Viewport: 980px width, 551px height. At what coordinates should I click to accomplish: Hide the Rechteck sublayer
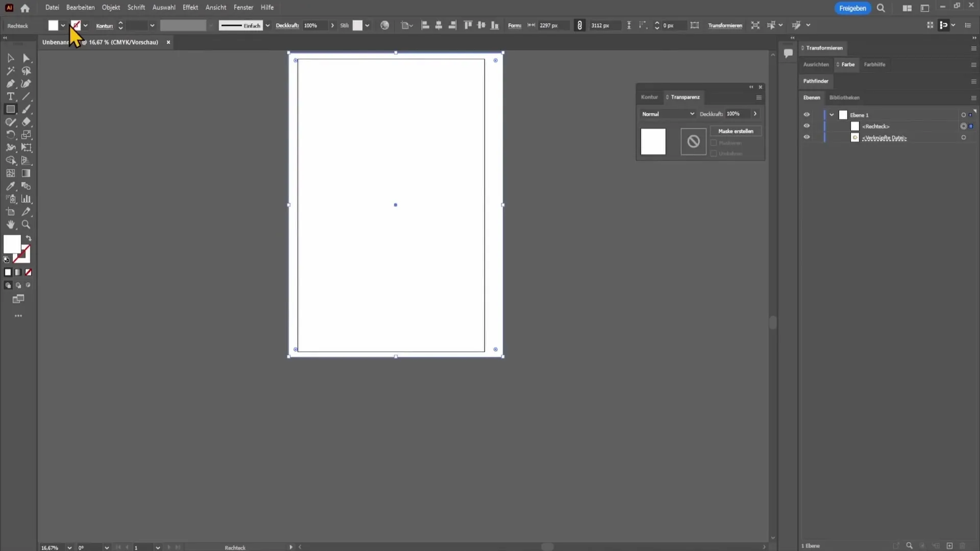(806, 126)
